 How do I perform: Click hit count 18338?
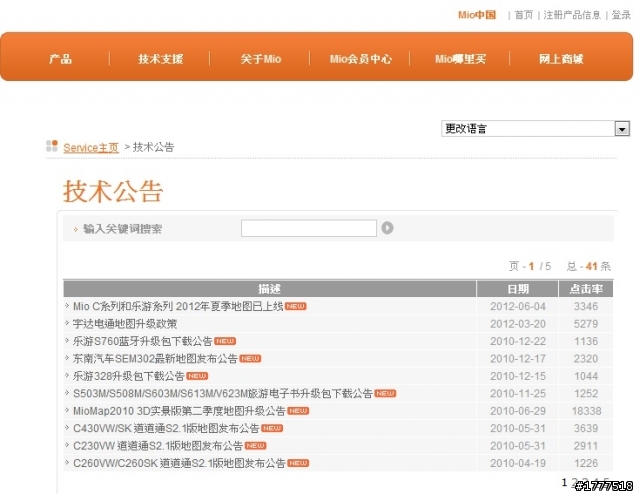586,411
